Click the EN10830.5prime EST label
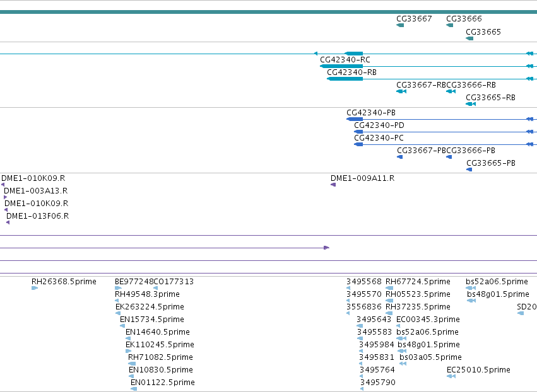Screen dimensions: 537x392 161,370
